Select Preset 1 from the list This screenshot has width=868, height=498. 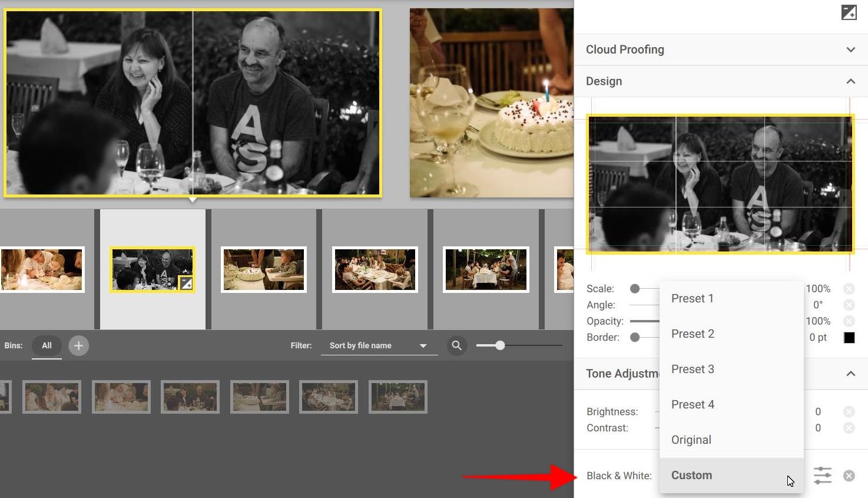tap(731, 299)
